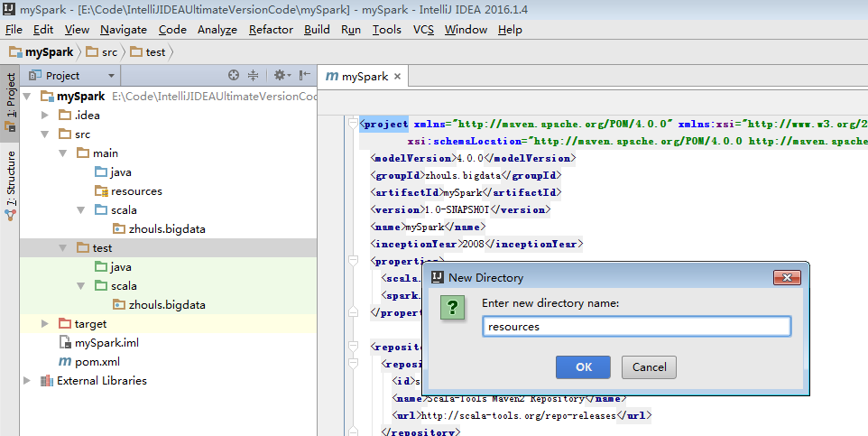Screen dimensions: 868x436
Task: Hide the Project tool window
Action: pyautogui.click(x=304, y=75)
